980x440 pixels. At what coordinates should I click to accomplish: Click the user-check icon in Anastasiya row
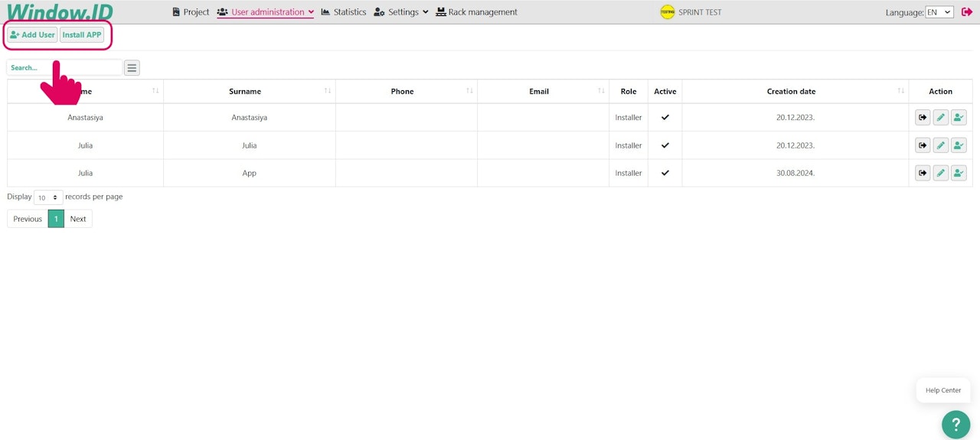pyautogui.click(x=959, y=118)
